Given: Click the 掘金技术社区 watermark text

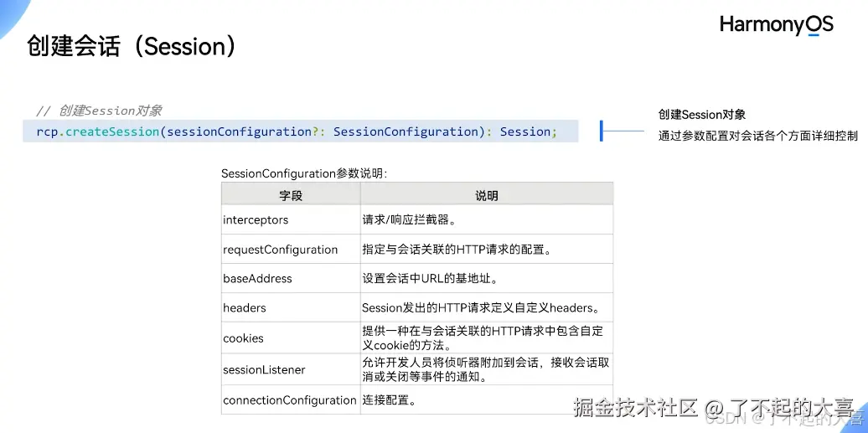Looking at the screenshot, I should coord(637,408).
